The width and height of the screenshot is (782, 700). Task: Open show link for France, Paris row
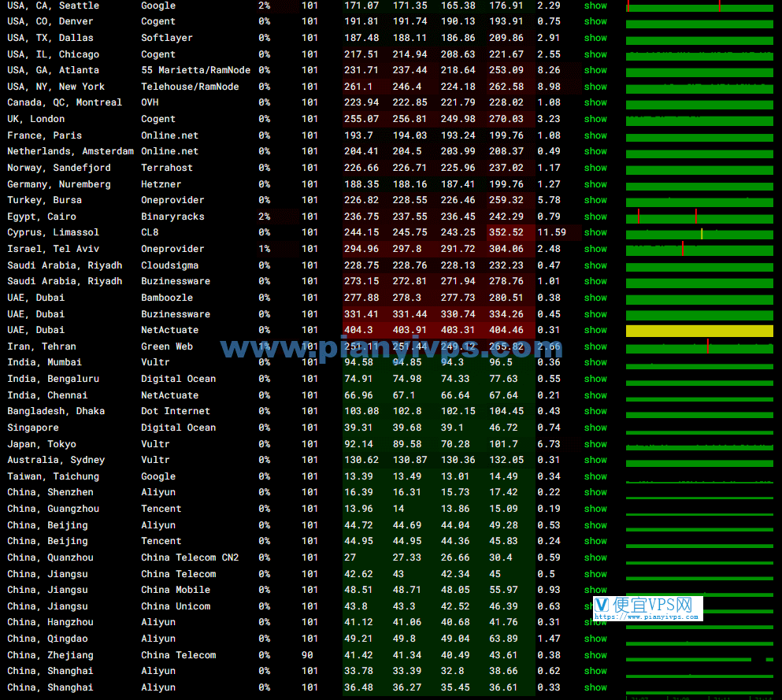[x=595, y=135]
